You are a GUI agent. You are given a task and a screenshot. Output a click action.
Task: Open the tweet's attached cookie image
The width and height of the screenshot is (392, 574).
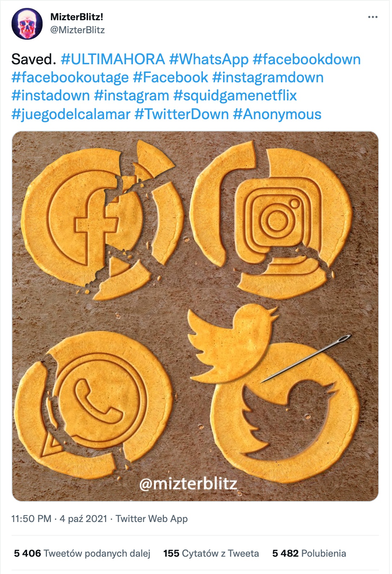pyautogui.click(x=195, y=316)
